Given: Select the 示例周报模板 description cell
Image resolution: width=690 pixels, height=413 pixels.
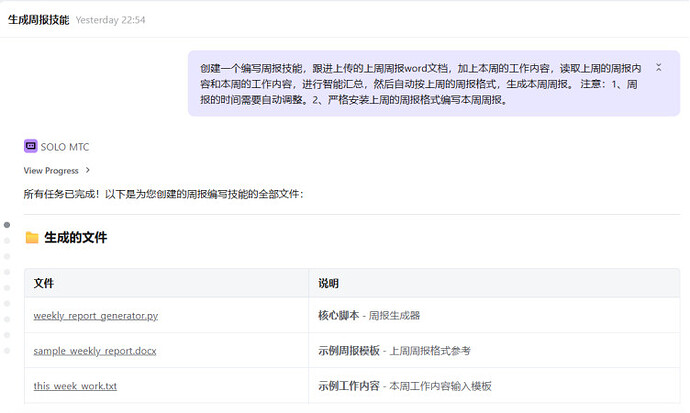Looking at the screenshot, I should tap(394, 351).
